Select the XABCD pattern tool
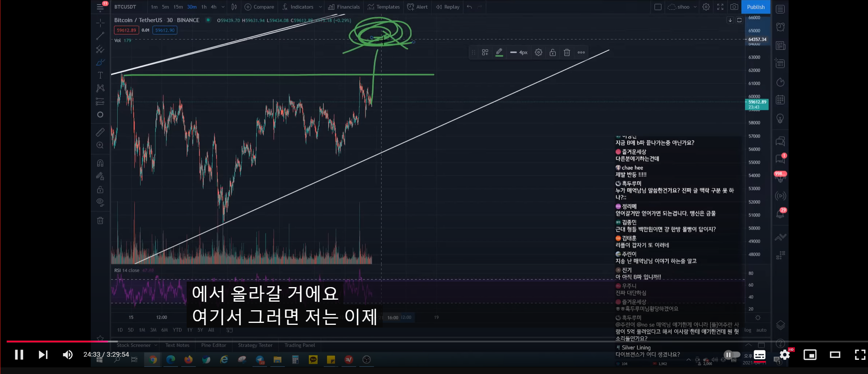868x374 pixels. (x=100, y=88)
